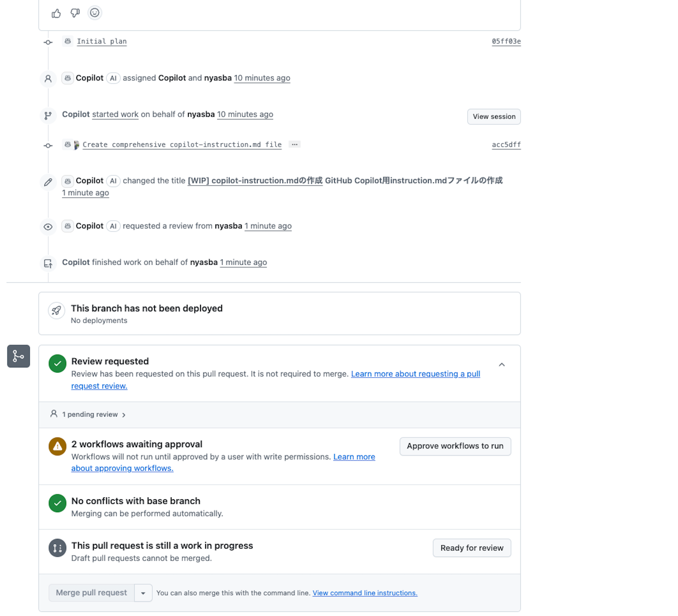The width and height of the screenshot is (678, 616).
Task: Click the Ready for review button
Action: coord(472,548)
